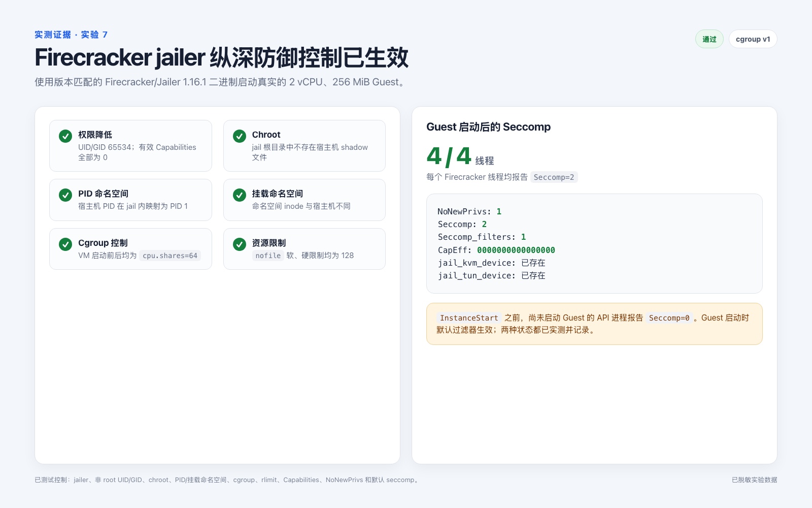This screenshot has height=508, width=812.
Task: Click the InstanceStart code chip
Action: click(x=469, y=318)
